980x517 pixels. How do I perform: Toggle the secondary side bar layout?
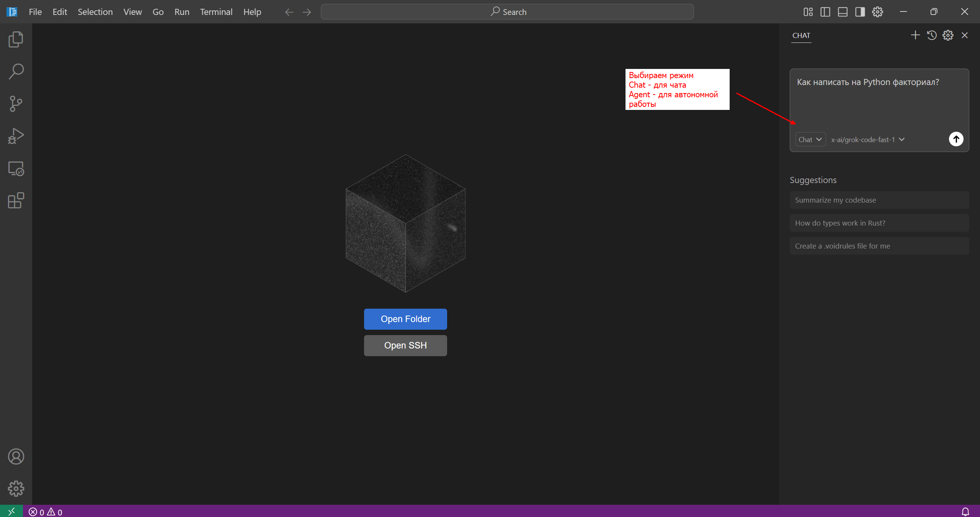pyautogui.click(x=860, y=12)
